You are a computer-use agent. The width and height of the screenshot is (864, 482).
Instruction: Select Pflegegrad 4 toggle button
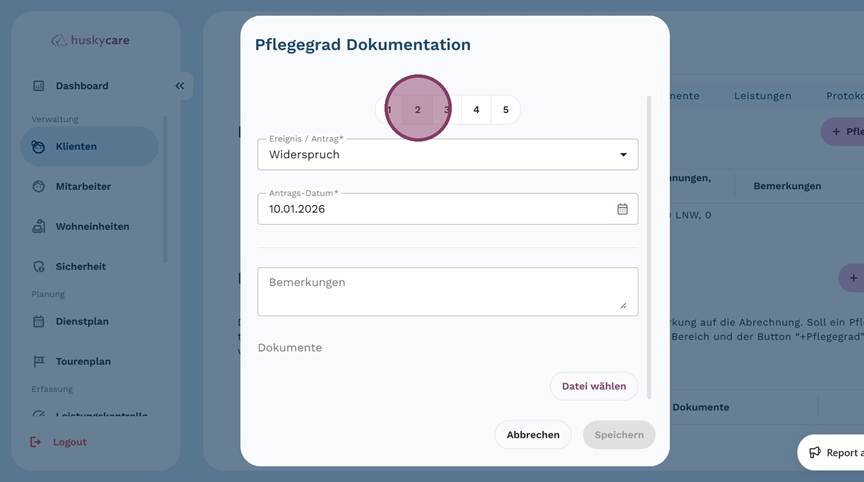point(476,110)
